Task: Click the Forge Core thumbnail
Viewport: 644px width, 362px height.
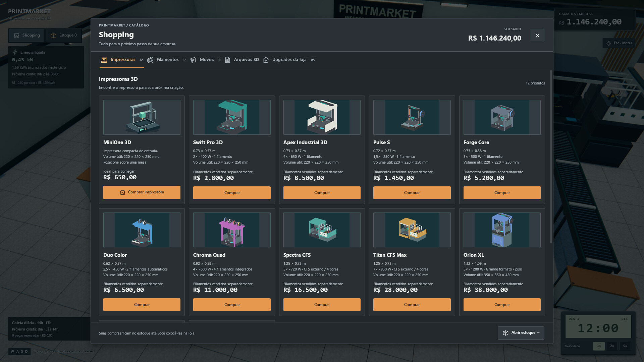Action: tap(502, 117)
